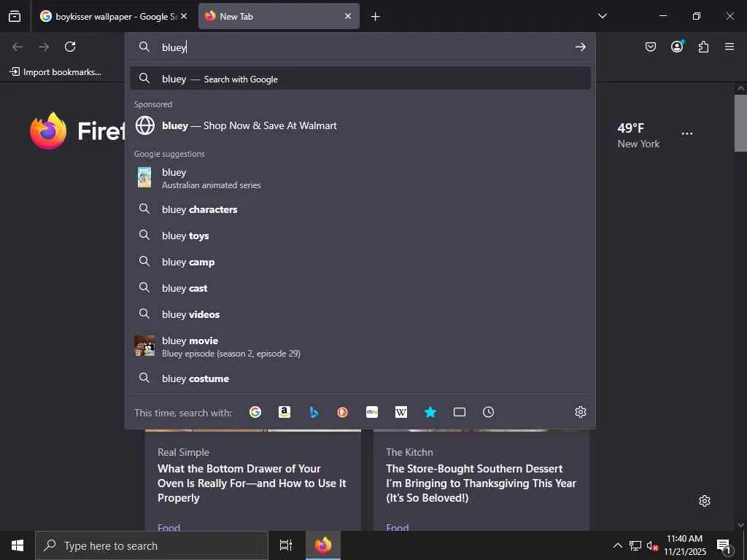This screenshot has width=747, height=560.
Task: Click 49°F New York weather widget
Action: (638, 136)
